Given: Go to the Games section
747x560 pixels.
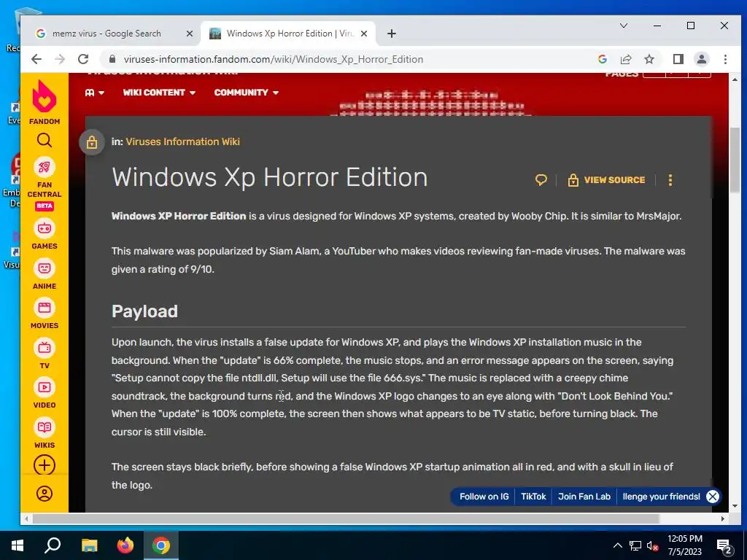Looking at the screenshot, I should tap(44, 235).
